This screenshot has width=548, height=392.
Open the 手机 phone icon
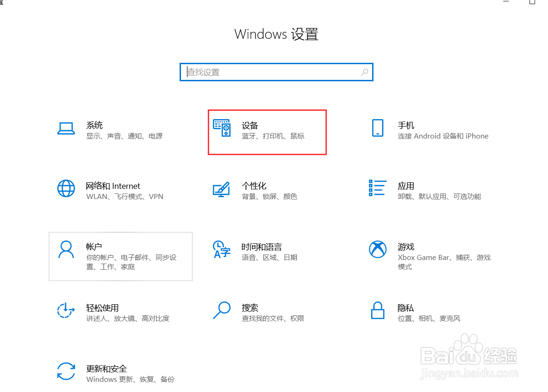(x=378, y=128)
